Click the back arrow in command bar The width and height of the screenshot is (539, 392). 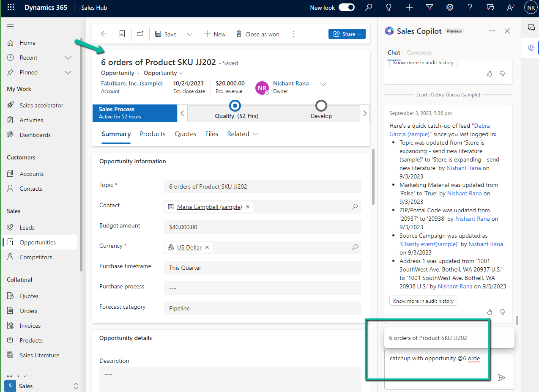(104, 34)
